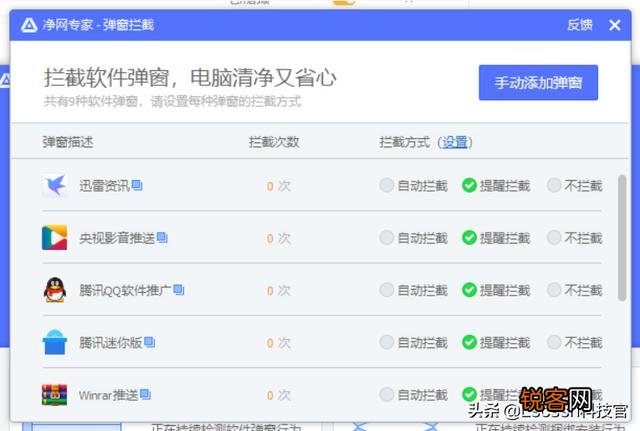This screenshot has width=640, height=431.
Task: Click the Winrar推送 row label
Action: [109, 395]
